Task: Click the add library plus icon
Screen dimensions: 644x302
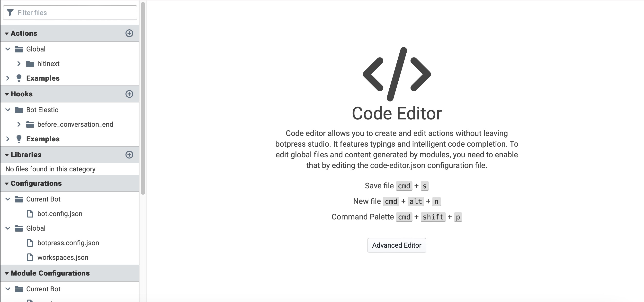Action: tap(129, 155)
